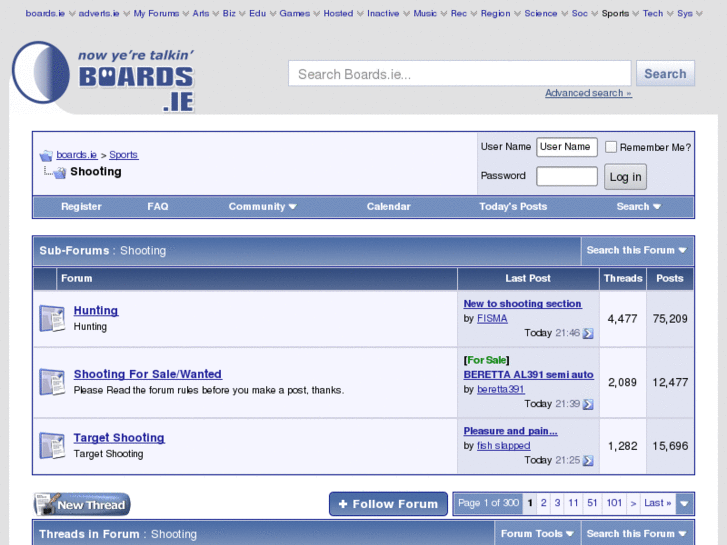View FISMA user profile
This screenshot has height=545, width=727.
[x=492, y=319]
